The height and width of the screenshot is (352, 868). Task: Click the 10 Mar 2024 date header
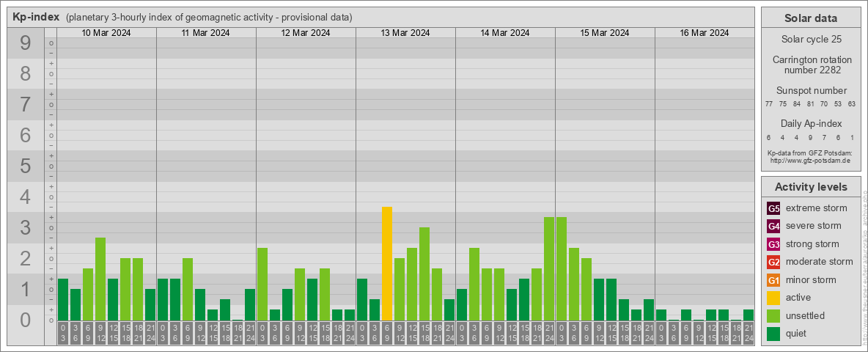click(x=106, y=33)
